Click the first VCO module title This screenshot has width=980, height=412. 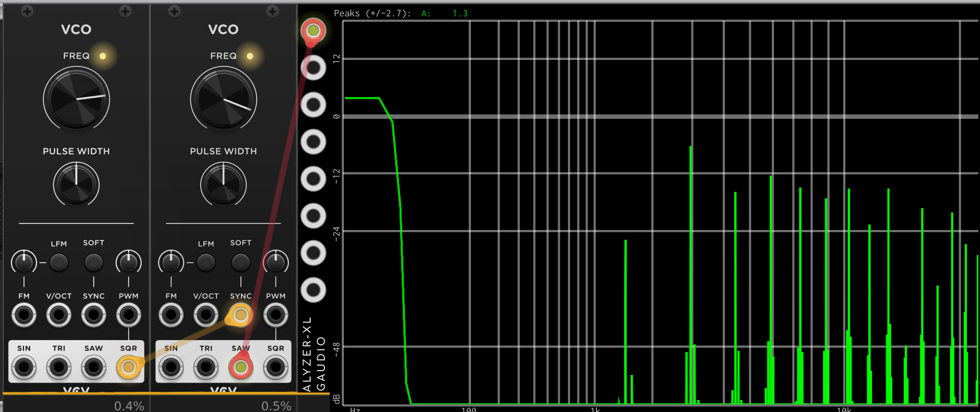click(x=76, y=29)
